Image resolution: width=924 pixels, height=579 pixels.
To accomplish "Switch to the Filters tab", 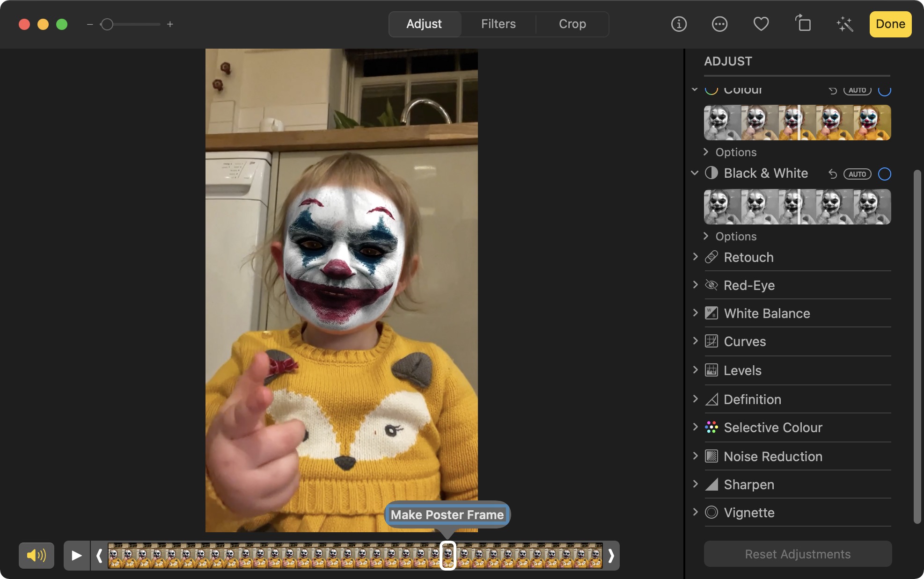I will [499, 24].
